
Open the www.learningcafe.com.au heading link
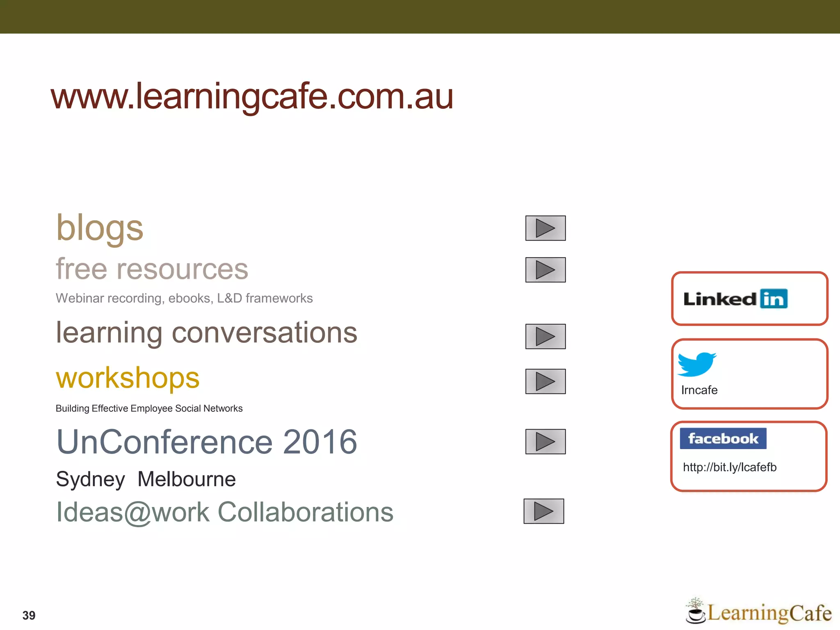coord(252,96)
